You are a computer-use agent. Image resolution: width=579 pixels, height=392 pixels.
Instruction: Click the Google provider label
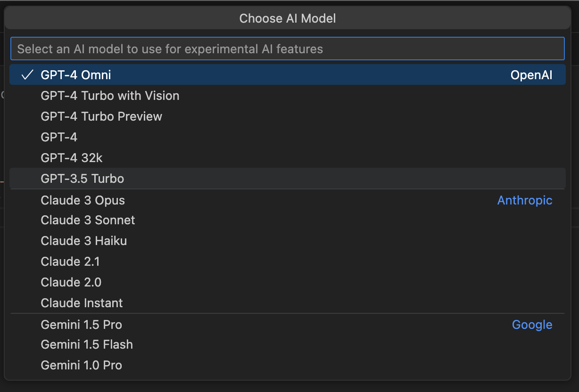coord(532,325)
